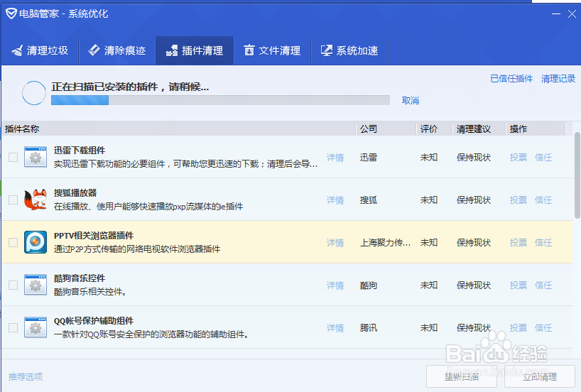Click 信任 for 搜狐播放器

pos(543,200)
